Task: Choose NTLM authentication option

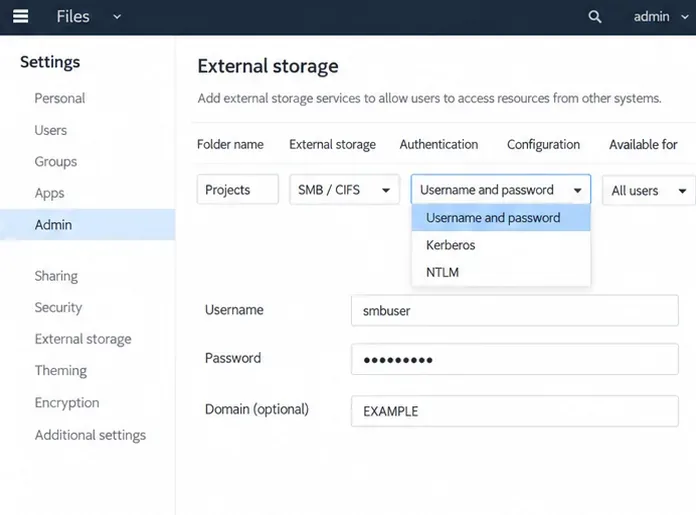Action: tap(501, 272)
